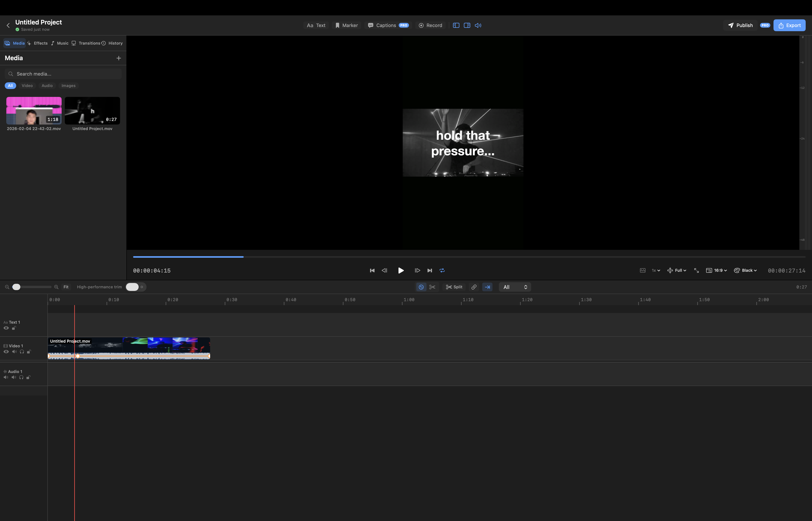This screenshot has height=521, width=812.
Task: Toggle the Text 1 track lock
Action: click(14, 328)
